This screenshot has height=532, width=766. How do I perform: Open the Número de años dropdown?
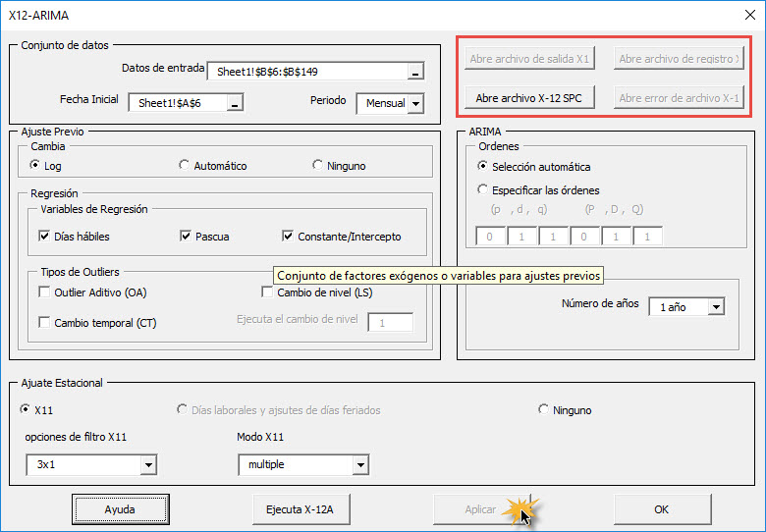[x=716, y=307]
